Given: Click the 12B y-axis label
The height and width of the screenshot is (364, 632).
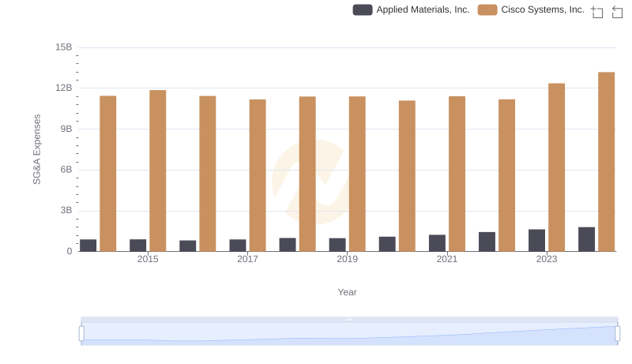Looking at the screenshot, I should point(64,88).
